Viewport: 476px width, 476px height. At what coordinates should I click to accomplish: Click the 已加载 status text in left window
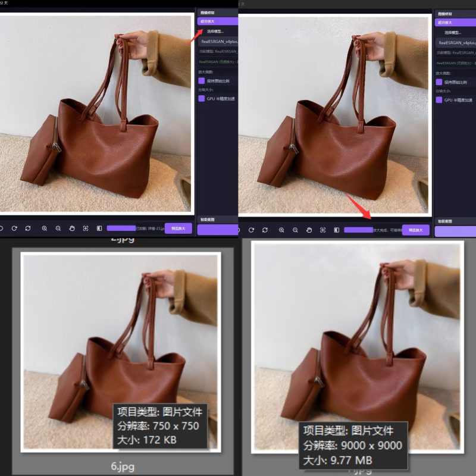[x=150, y=228]
